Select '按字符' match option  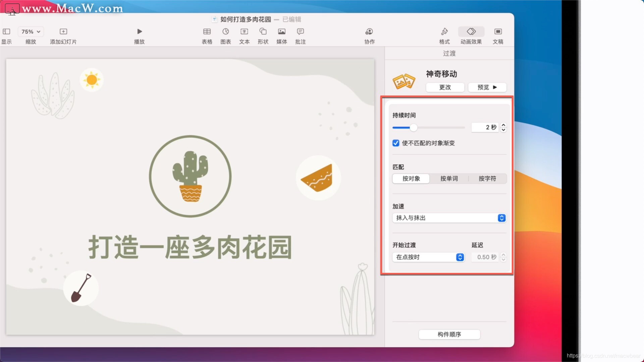click(x=487, y=179)
